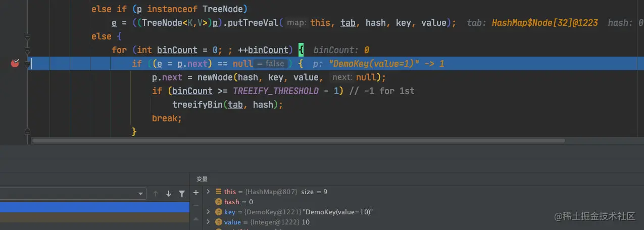Fold the 'else {' code block
The height and width of the screenshot is (230, 644).
click(x=27, y=36)
